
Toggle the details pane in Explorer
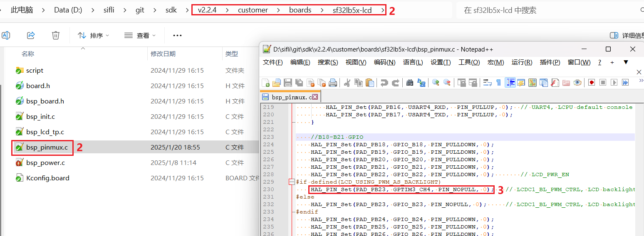pos(627,35)
